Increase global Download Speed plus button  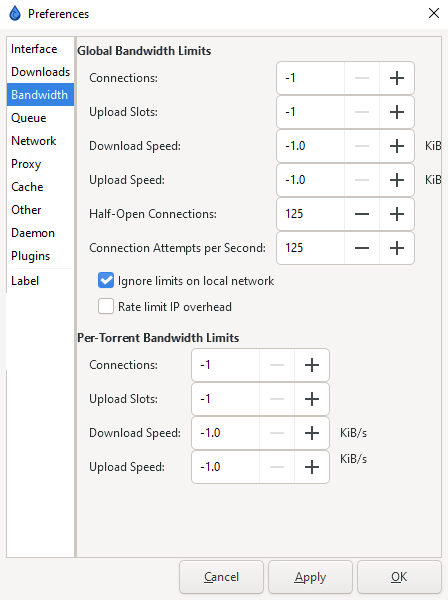click(x=397, y=146)
